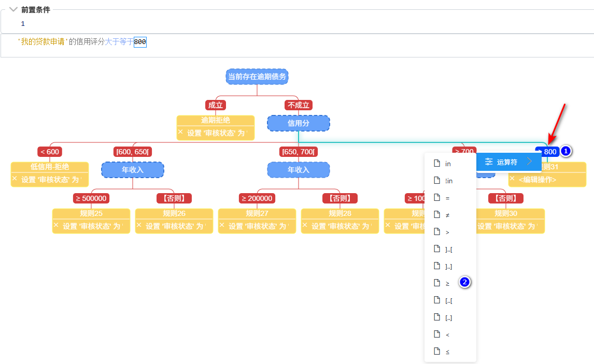The height and width of the screenshot is (364, 594).
Task: Select the '≤' operator at list bottom
Action: [447, 352]
